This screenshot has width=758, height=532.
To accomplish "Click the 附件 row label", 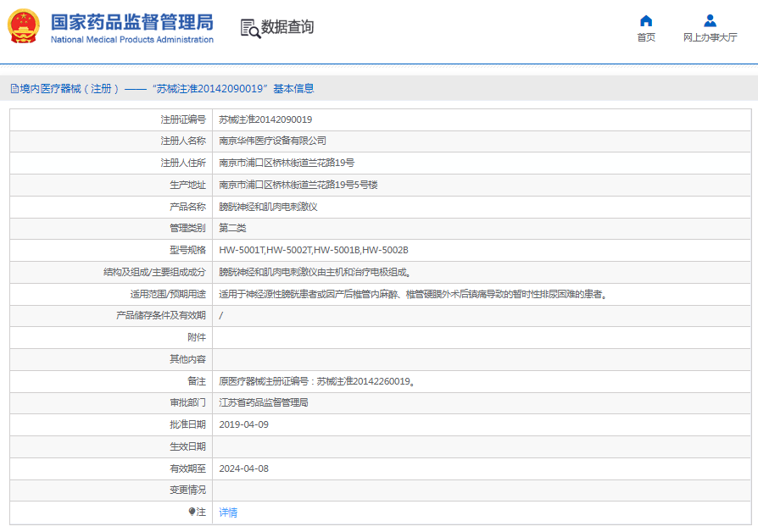I will [x=197, y=337].
